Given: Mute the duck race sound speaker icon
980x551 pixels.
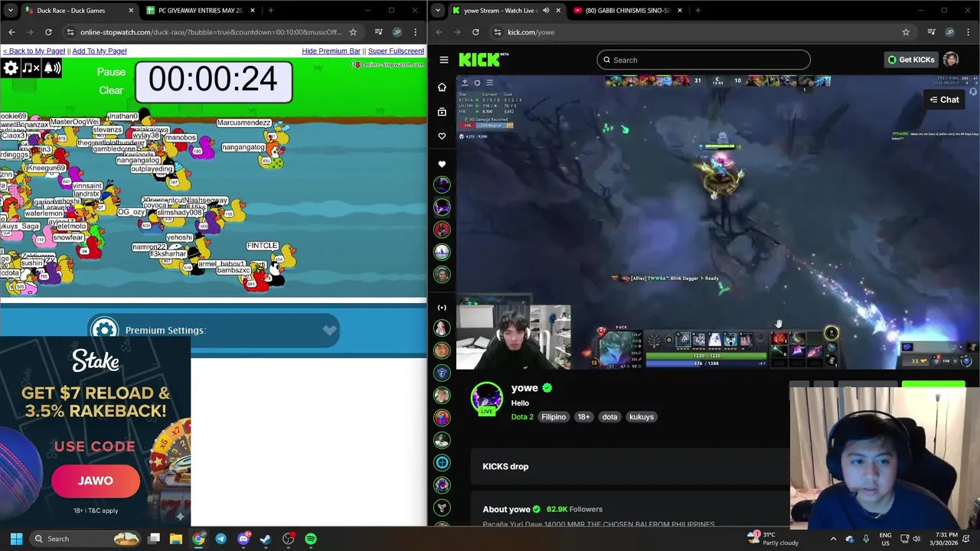Looking at the screenshot, I should coord(52,68).
